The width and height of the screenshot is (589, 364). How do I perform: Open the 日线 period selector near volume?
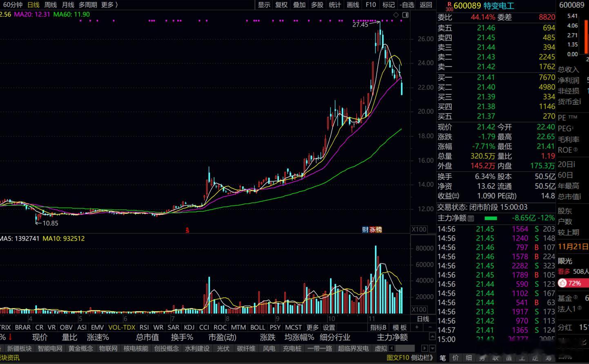click(x=423, y=319)
